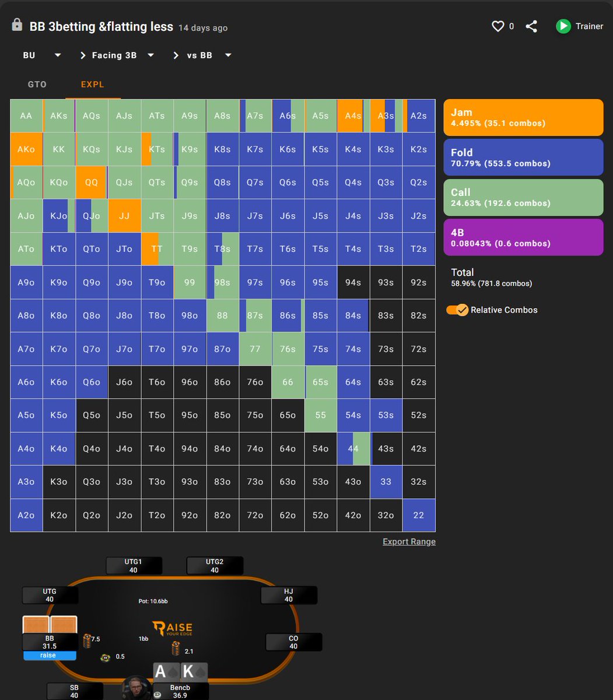The image size is (613, 700).
Task: Launch the green Trainer play icon
Action: coord(563,26)
